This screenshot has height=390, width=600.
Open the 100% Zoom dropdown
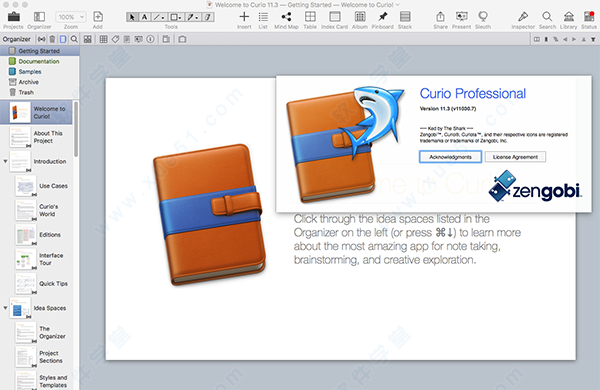click(71, 17)
